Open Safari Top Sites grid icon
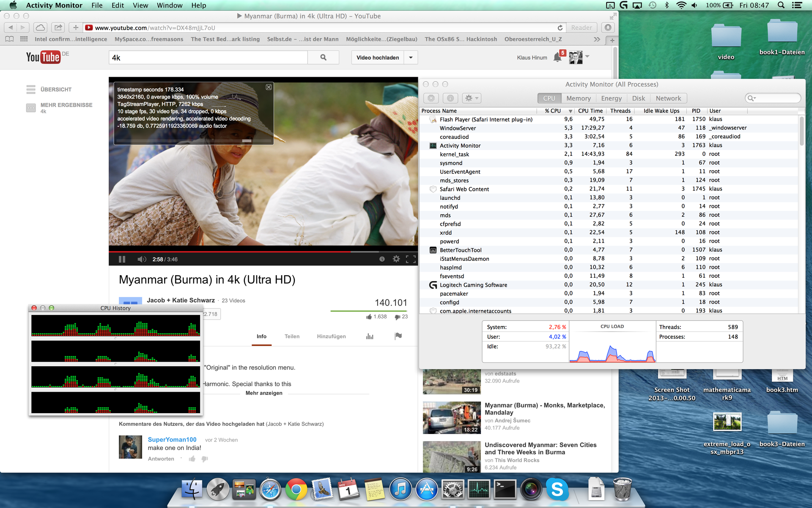812x508 pixels. pyautogui.click(x=24, y=39)
